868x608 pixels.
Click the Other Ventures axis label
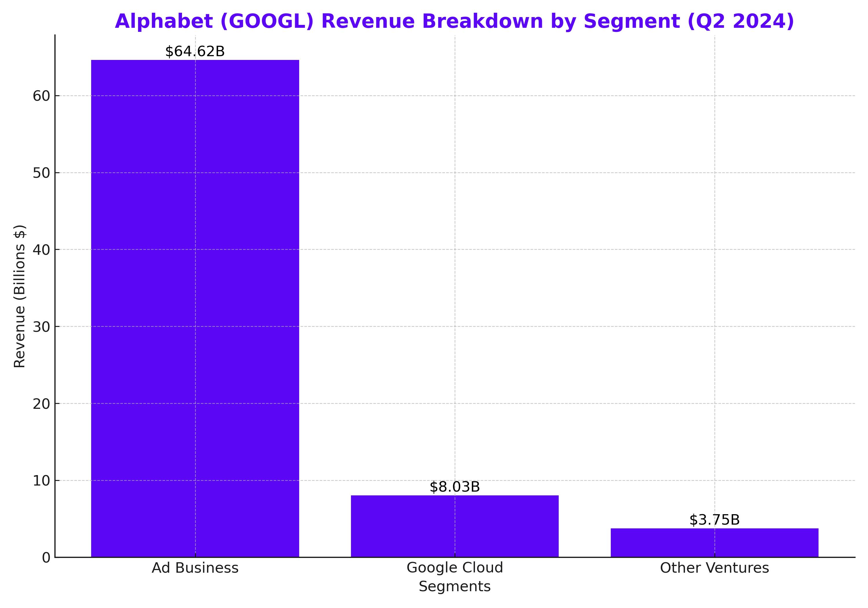pyautogui.click(x=715, y=568)
